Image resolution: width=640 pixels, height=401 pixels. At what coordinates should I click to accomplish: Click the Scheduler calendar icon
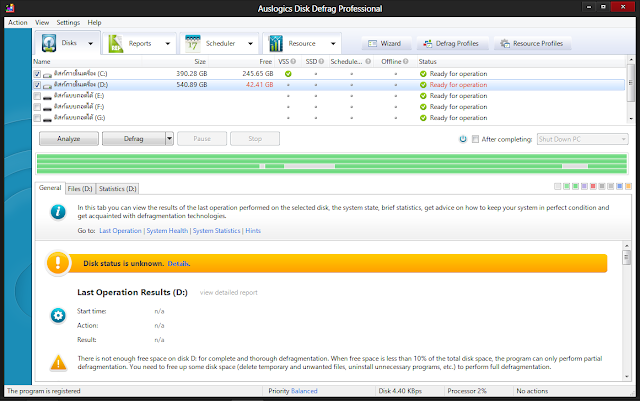[x=193, y=43]
